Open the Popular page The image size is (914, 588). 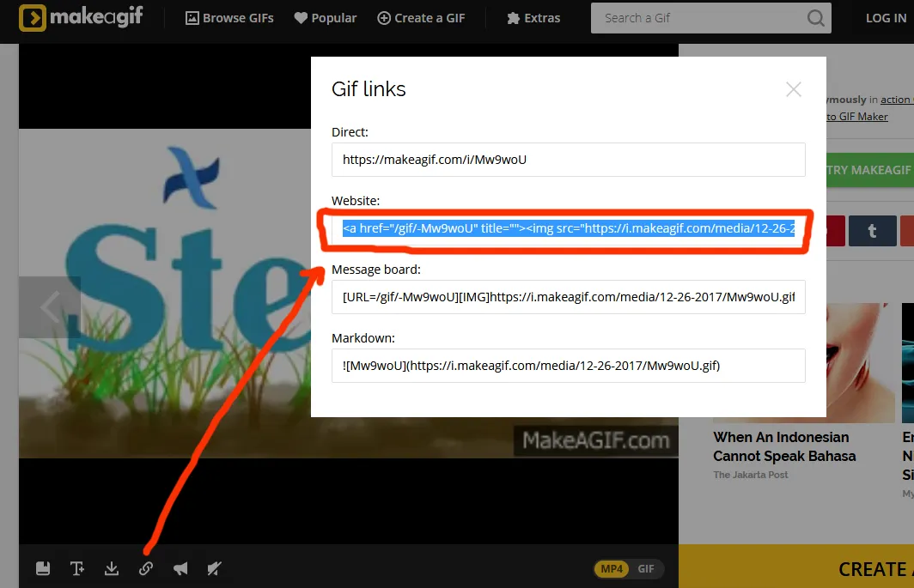(326, 18)
